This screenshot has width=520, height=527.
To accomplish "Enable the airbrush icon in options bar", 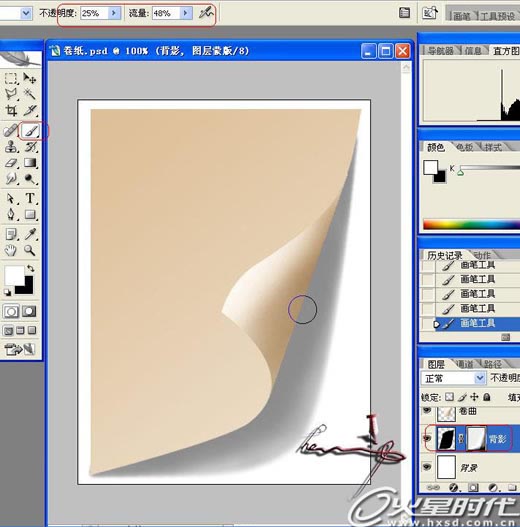I will [x=206, y=13].
